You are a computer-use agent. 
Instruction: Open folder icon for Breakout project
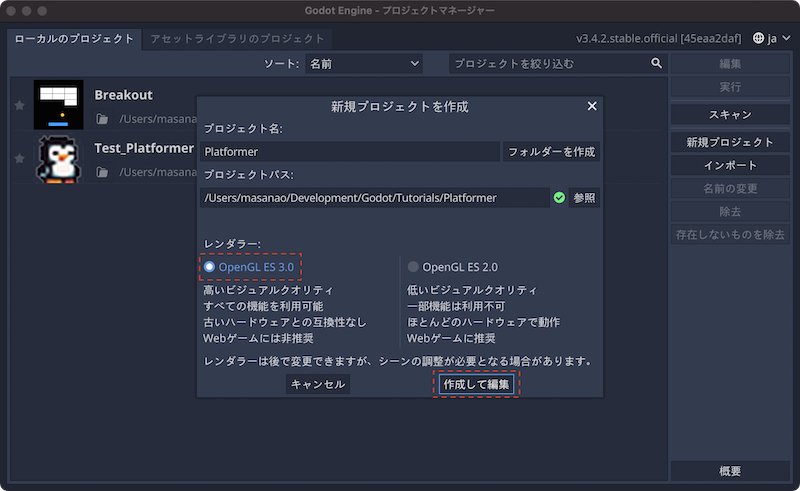point(102,119)
